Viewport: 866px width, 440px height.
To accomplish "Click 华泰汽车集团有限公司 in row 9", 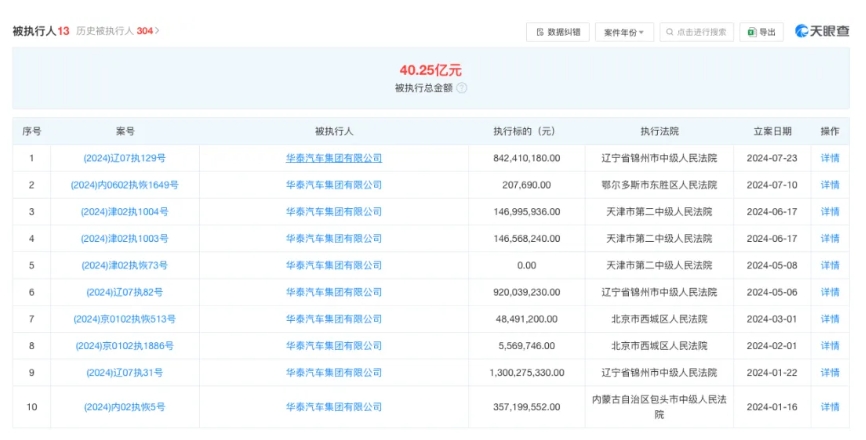I will [x=334, y=373].
